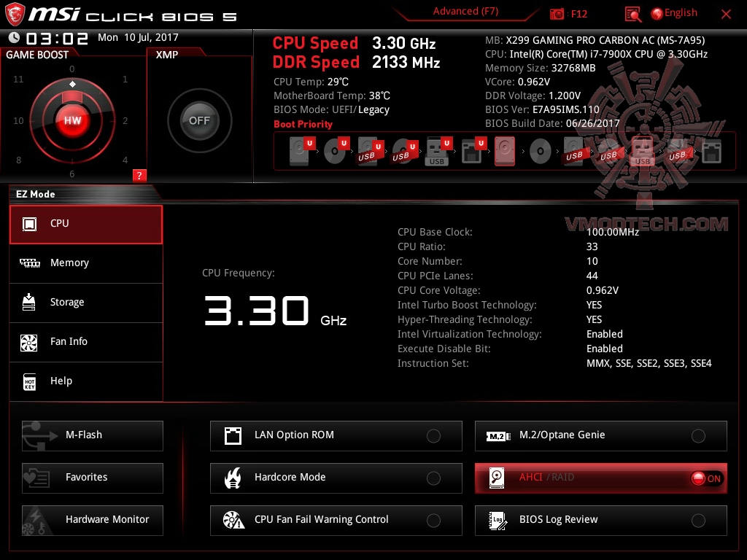Viewport: 747px width, 560px height.
Task: Click the Memory Size 32768MB text
Action: click(541, 68)
